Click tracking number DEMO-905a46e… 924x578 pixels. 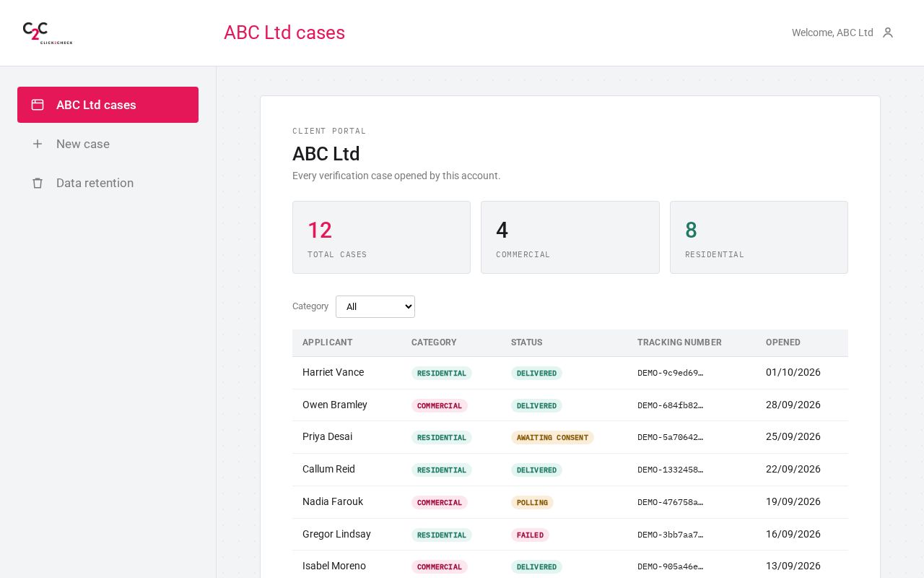[670, 566]
